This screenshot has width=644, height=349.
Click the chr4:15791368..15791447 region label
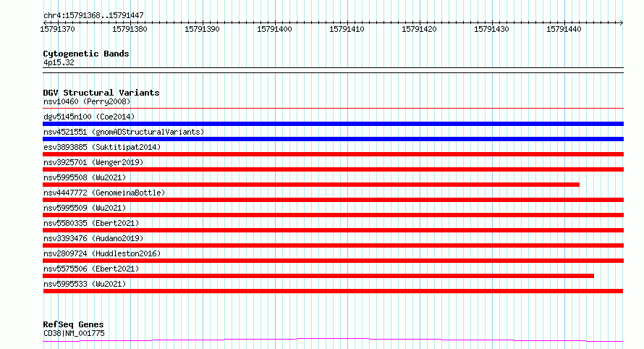click(93, 16)
